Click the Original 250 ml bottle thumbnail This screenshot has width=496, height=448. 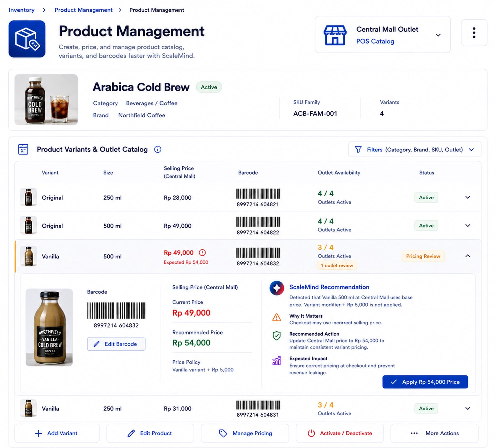point(29,197)
